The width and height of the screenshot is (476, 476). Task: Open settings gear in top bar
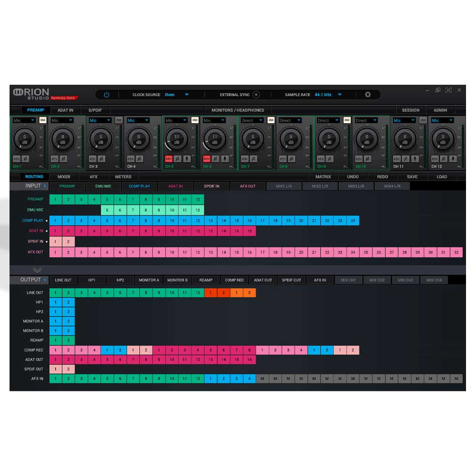click(x=367, y=95)
